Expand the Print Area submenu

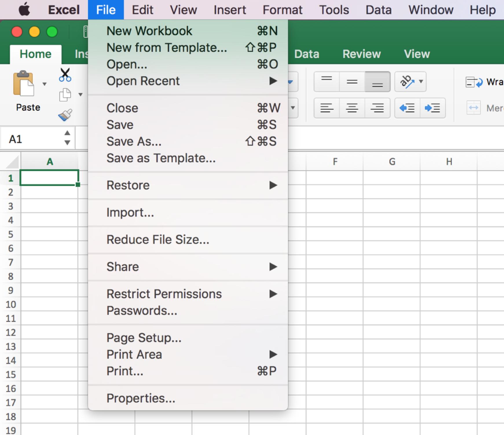click(188, 354)
